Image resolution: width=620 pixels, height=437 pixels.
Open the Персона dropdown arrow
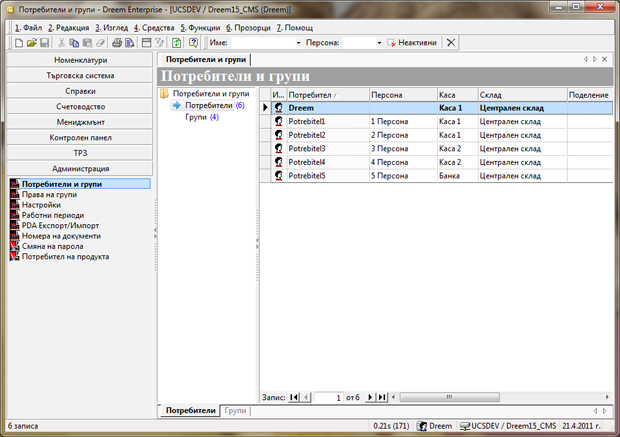[379, 43]
